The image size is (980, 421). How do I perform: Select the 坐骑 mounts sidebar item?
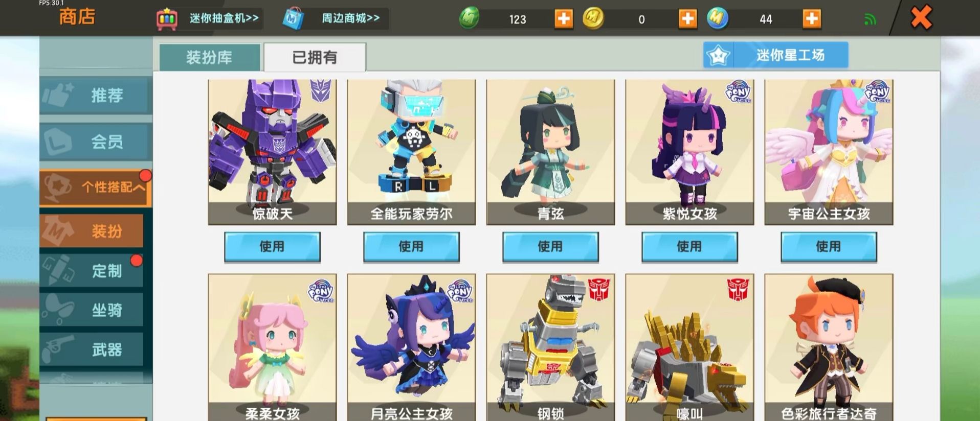tap(92, 310)
